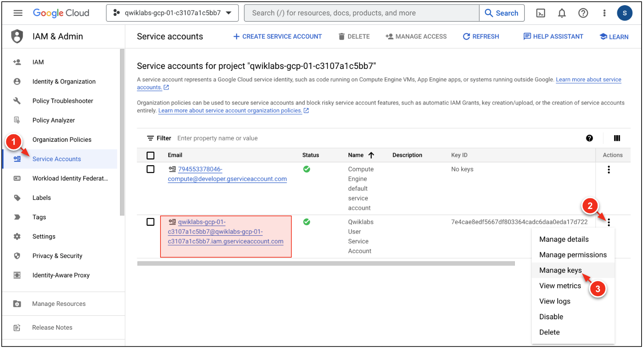Open the compute@developer service account email link
Image resolution: width=644 pixels, height=349 pixels.
(x=227, y=179)
